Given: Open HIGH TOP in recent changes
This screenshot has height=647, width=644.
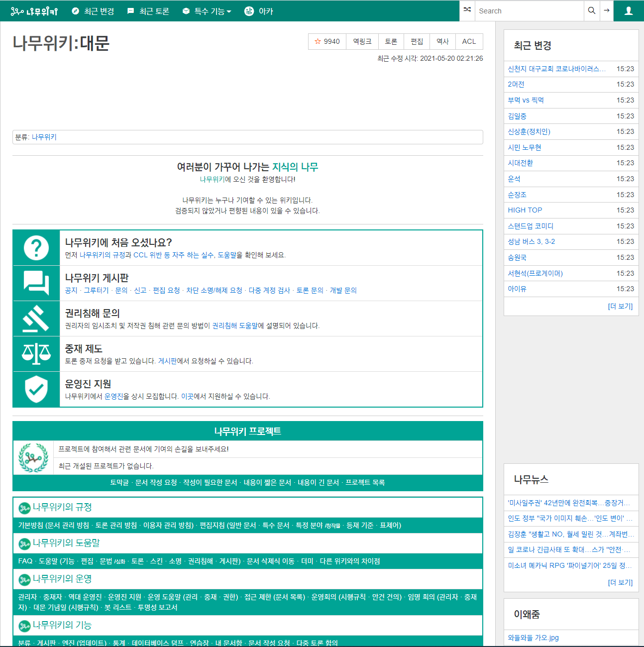Looking at the screenshot, I should (525, 210).
